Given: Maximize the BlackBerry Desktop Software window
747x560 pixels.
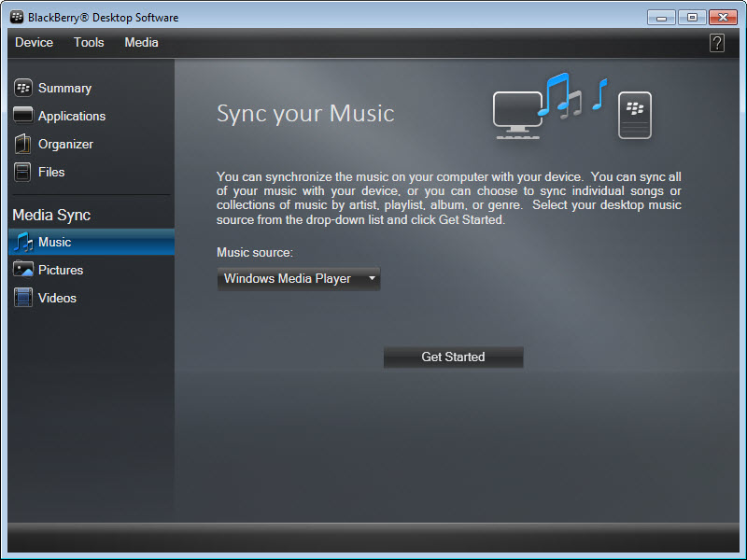Looking at the screenshot, I should point(692,18).
